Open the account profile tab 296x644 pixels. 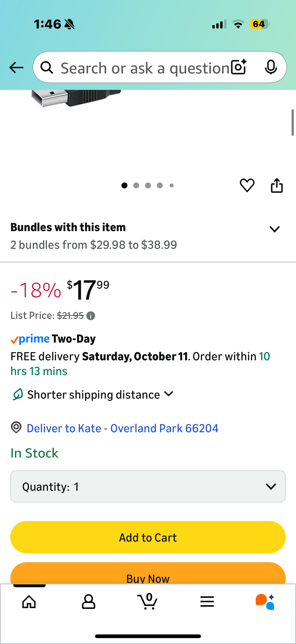point(88,602)
